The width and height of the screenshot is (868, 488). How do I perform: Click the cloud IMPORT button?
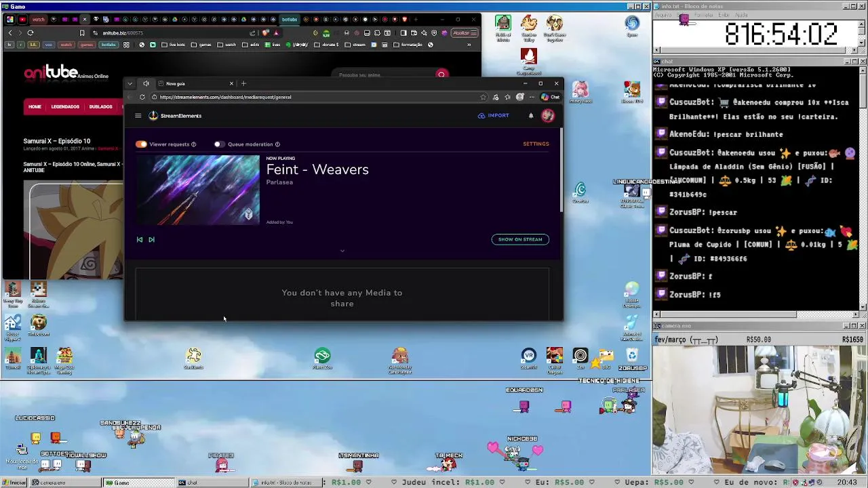click(x=494, y=116)
